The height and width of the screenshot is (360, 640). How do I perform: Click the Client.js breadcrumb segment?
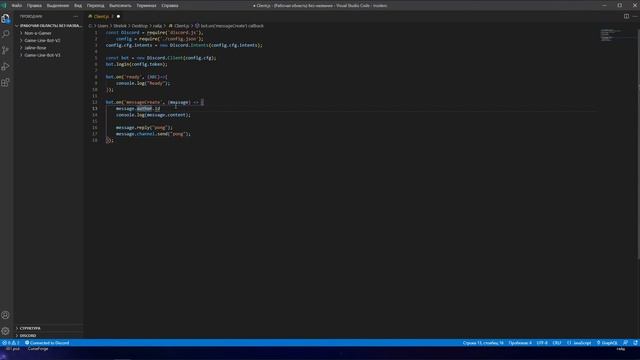(179, 26)
